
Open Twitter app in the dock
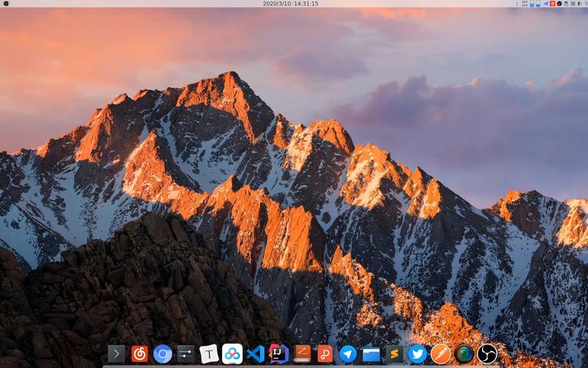(x=417, y=354)
